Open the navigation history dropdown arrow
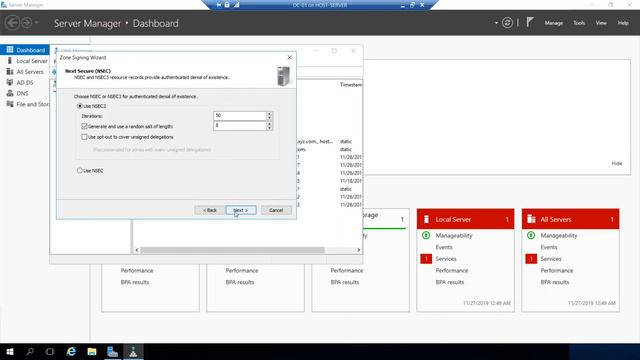This screenshot has width=640, height=360. 36,23
